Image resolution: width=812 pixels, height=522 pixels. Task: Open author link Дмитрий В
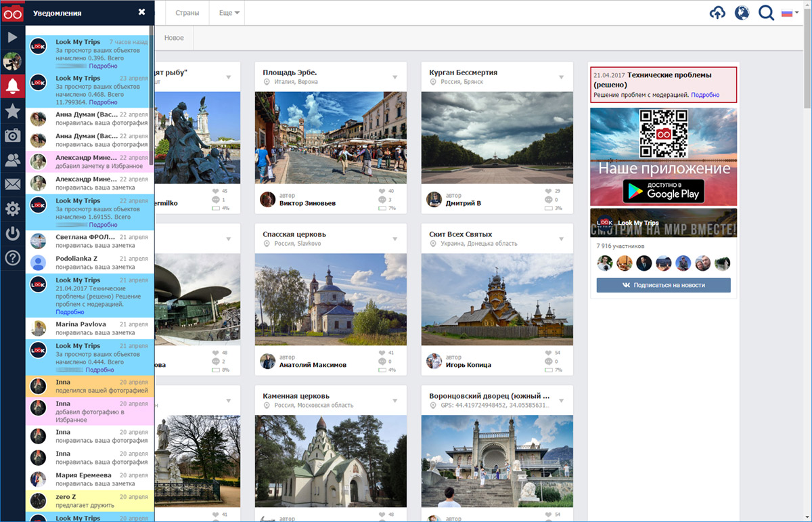click(x=464, y=203)
